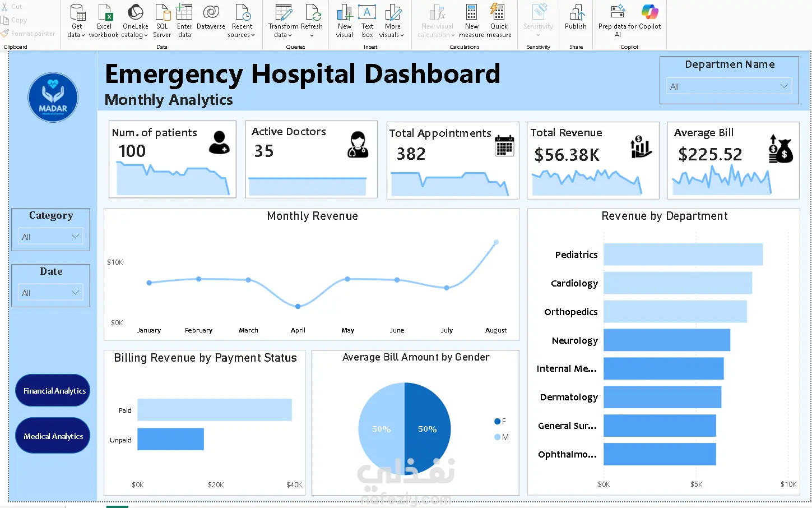Click the MADAR logo image
Viewport: 812px width, 508px height.
[x=53, y=98]
